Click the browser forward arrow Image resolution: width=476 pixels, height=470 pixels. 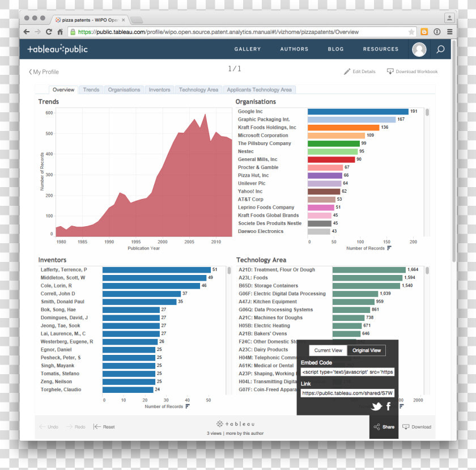pos(37,32)
